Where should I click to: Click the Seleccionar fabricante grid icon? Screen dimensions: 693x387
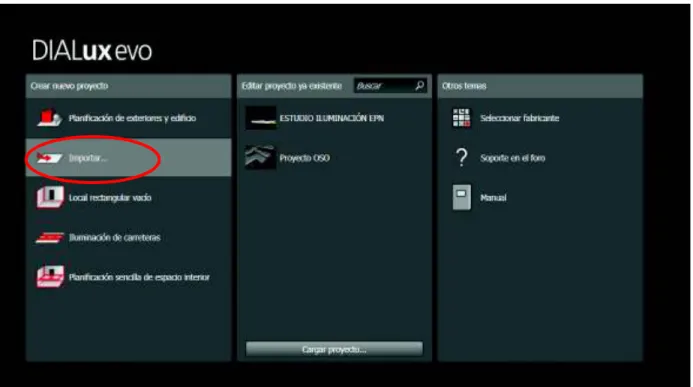click(461, 118)
